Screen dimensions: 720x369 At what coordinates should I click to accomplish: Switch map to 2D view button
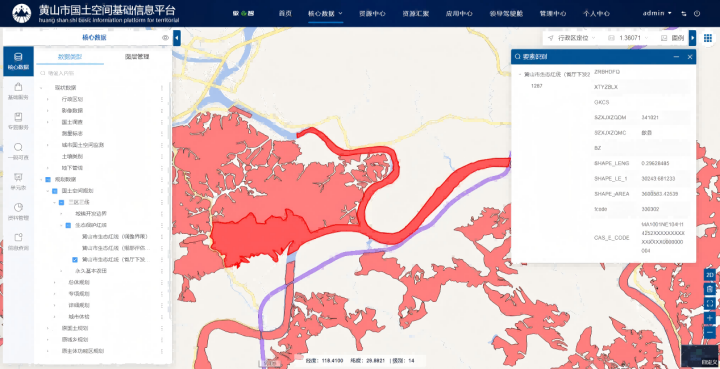710,274
